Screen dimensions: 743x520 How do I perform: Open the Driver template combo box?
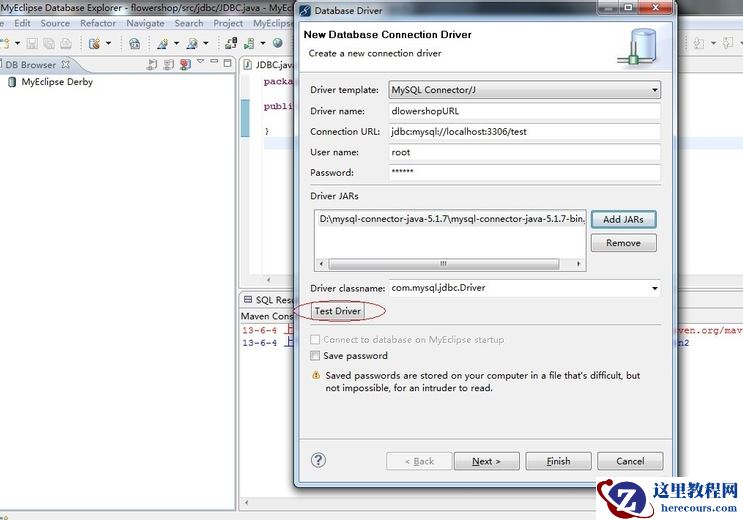click(x=525, y=90)
